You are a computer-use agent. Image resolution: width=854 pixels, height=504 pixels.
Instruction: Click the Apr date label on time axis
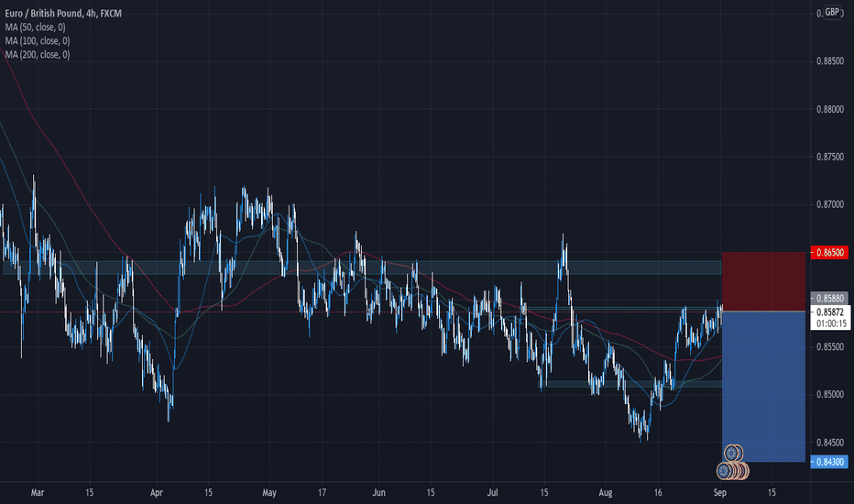point(157,493)
